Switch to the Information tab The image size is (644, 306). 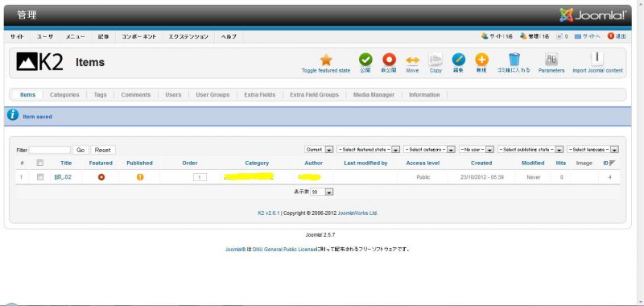[x=424, y=94]
